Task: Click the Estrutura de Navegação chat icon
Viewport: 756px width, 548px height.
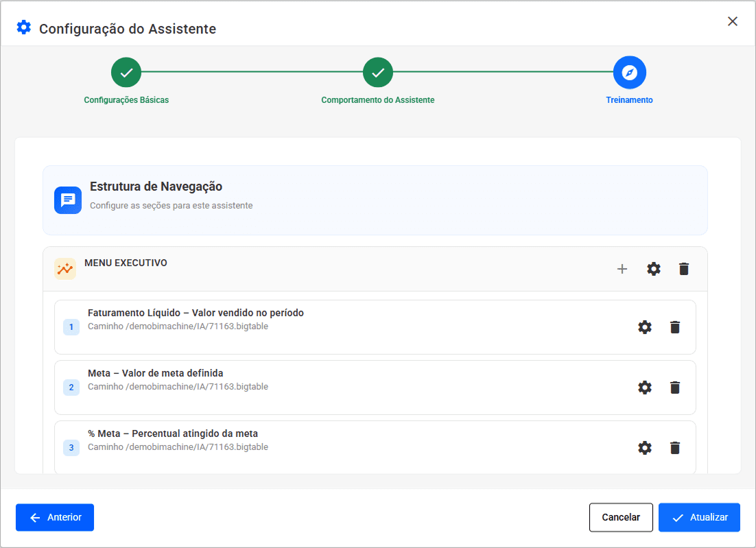Action: (68, 200)
